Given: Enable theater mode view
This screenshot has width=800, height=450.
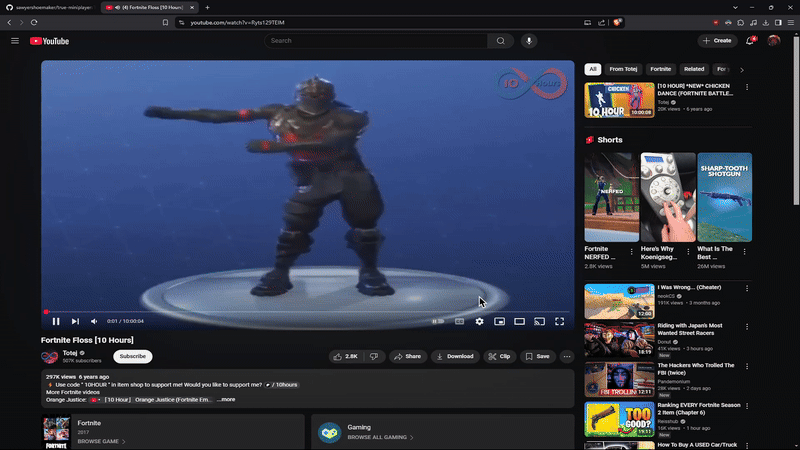Looking at the screenshot, I should [x=519, y=321].
